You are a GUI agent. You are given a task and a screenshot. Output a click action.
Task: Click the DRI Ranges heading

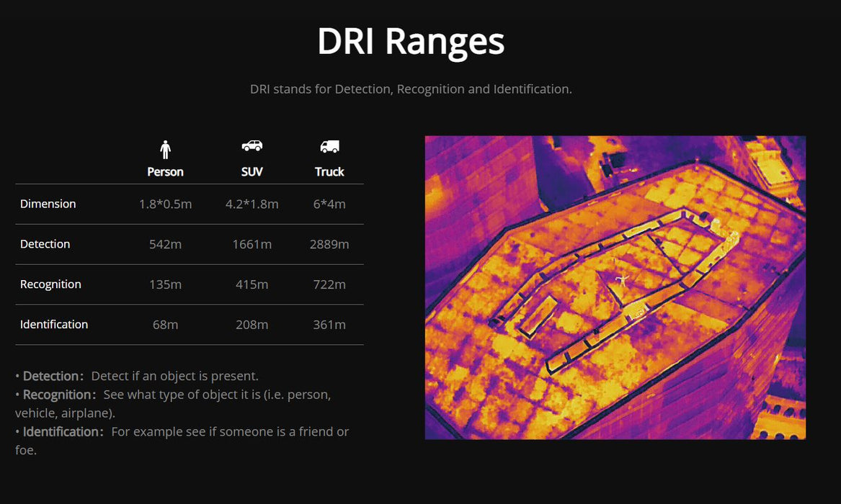pos(411,42)
